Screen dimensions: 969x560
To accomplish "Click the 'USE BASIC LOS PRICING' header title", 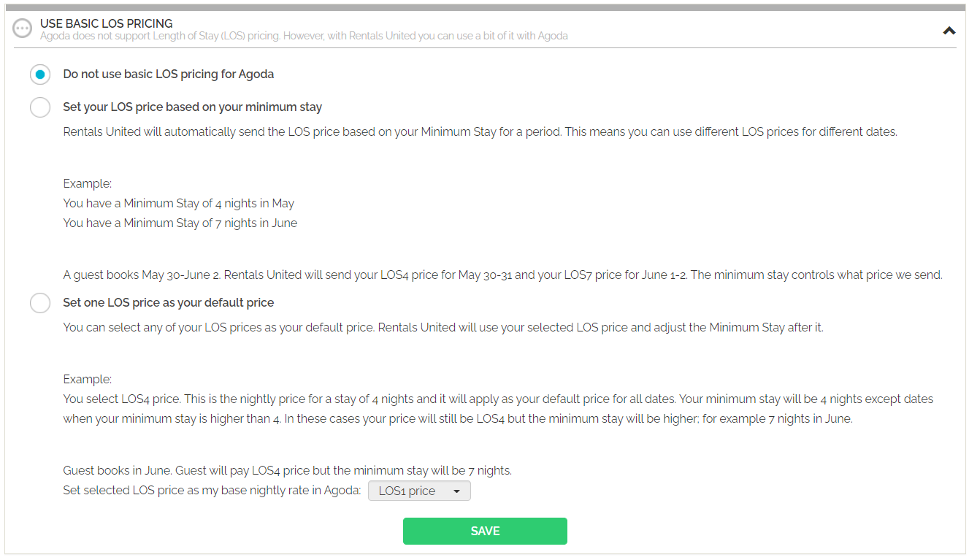I will click(107, 23).
